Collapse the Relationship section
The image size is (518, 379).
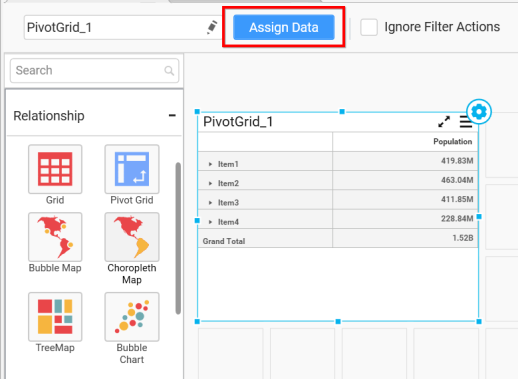[x=172, y=116]
